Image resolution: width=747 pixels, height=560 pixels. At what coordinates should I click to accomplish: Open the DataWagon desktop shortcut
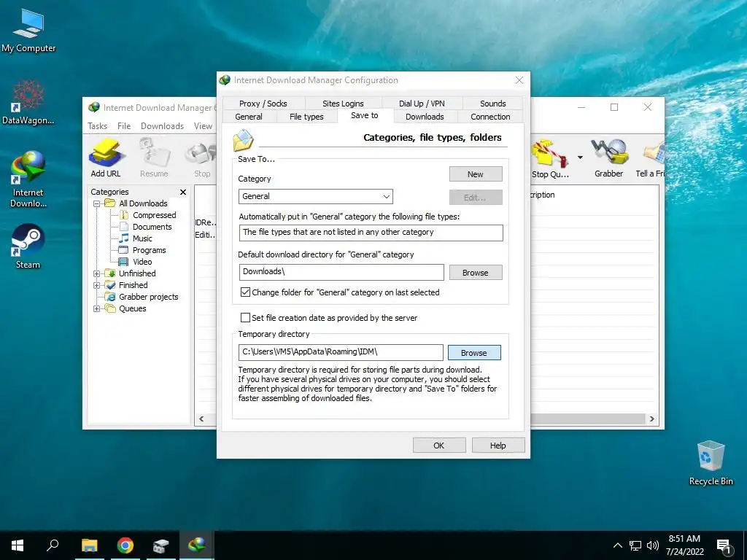28,102
